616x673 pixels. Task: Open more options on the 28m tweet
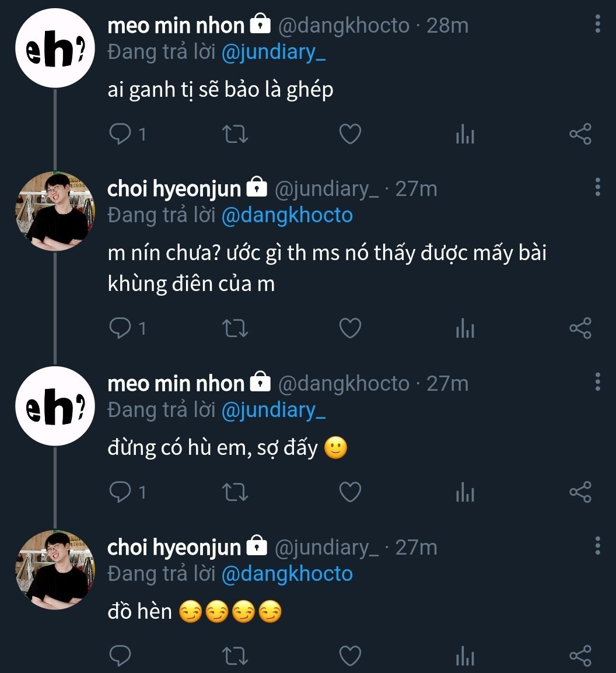tap(597, 24)
